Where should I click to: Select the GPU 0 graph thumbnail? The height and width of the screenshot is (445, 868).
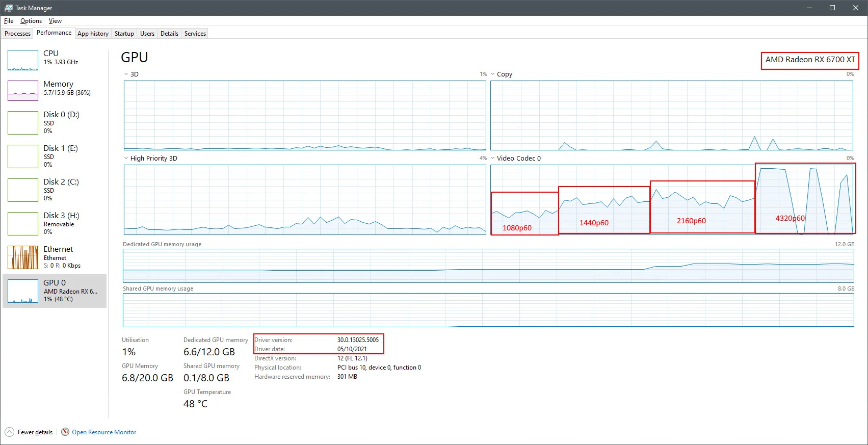pyautogui.click(x=23, y=291)
